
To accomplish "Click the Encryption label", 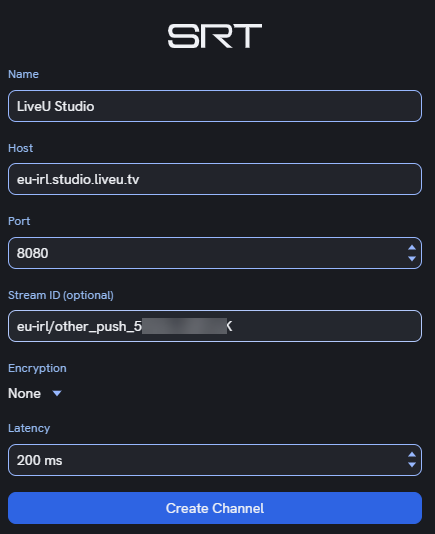I will (37, 368).
